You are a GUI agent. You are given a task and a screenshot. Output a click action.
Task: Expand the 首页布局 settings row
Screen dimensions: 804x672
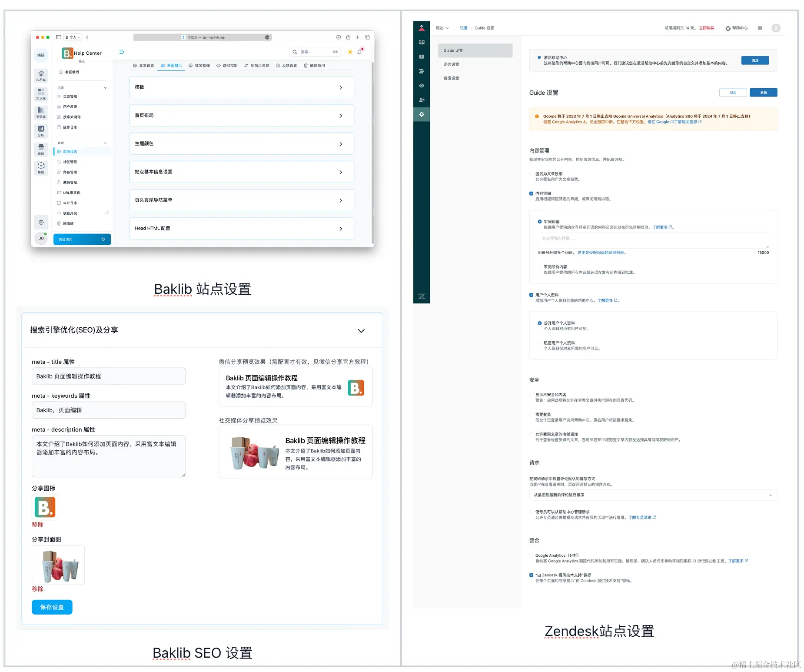pyautogui.click(x=242, y=116)
